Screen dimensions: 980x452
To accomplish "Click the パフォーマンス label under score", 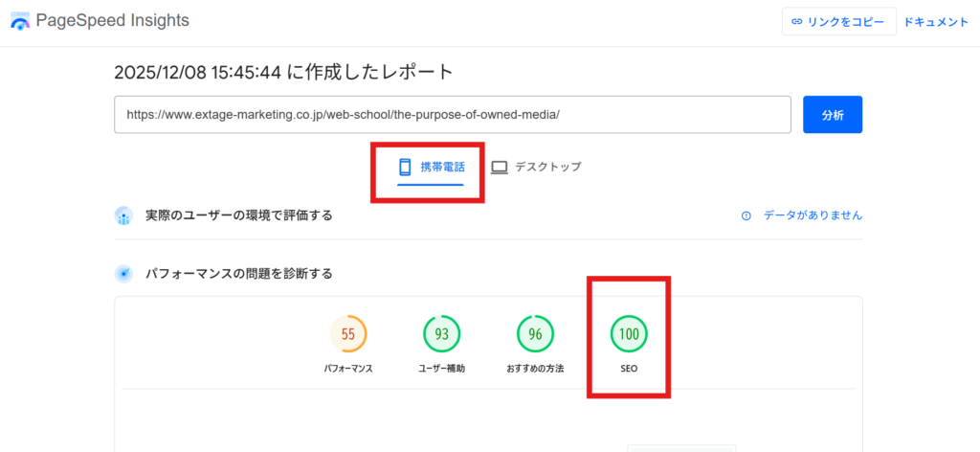I will [x=348, y=369].
